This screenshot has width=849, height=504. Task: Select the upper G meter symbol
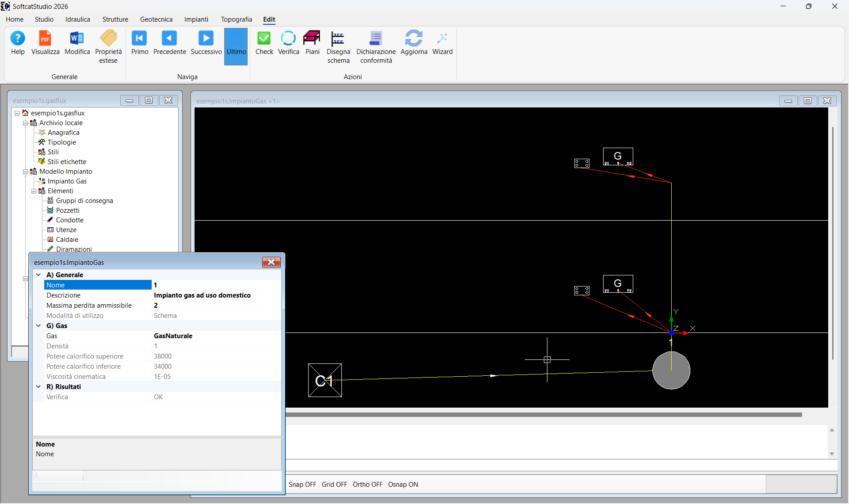618,157
